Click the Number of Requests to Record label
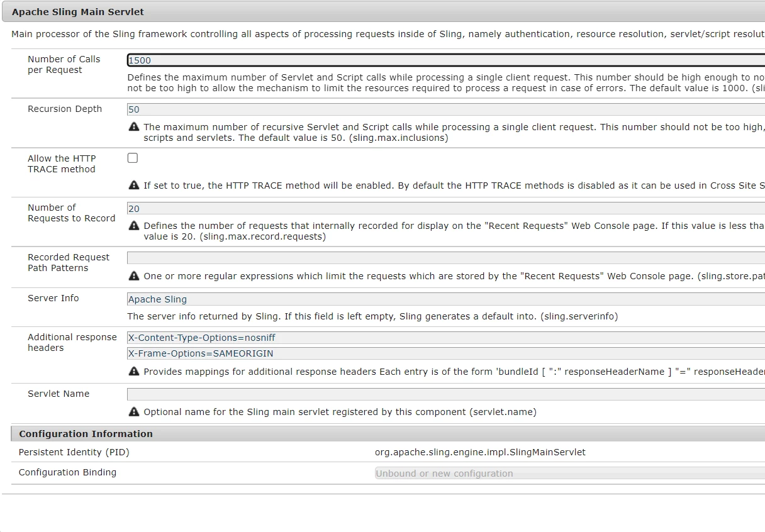The width and height of the screenshot is (765, 532). click(71, 213)
